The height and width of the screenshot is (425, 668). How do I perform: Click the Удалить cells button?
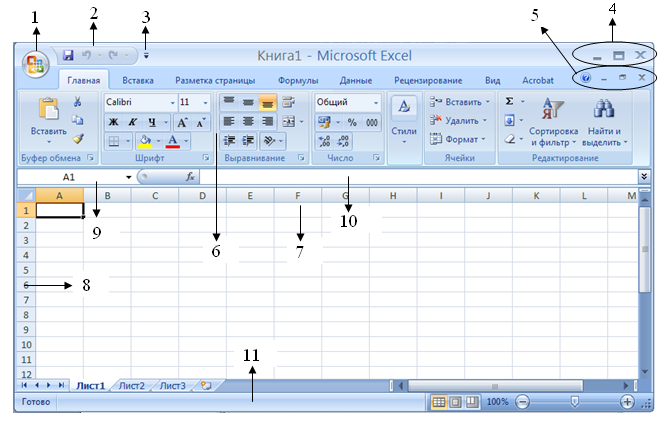point(458,121)
